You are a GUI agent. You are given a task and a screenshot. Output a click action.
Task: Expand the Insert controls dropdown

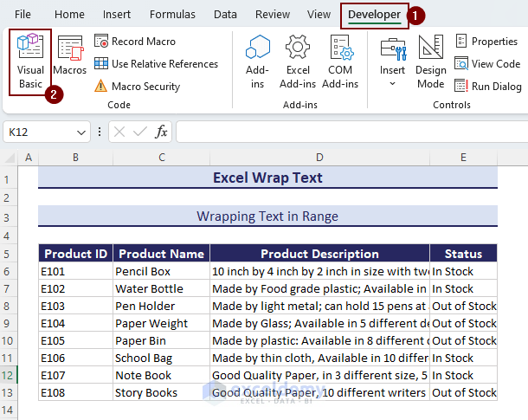(x=392, y=83)
